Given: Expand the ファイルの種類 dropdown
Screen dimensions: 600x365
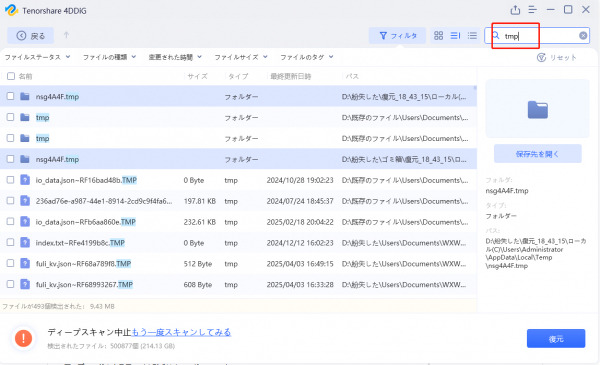Looking at the screenshot, I should pos(109,57).
